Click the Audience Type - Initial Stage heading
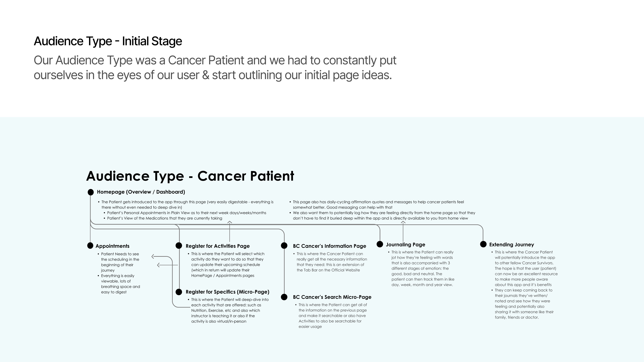This screenshot has height=362, width=644. tap(108, 41)
